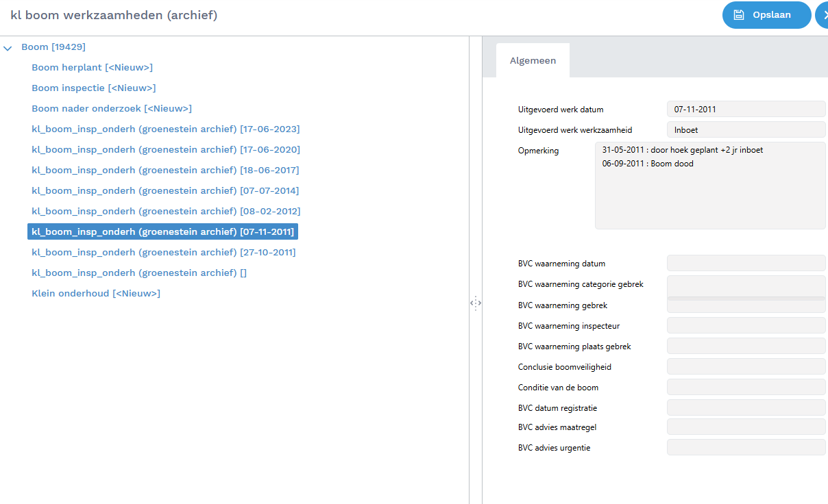The height and width of the screenshot is (504, 828).
Task: Collapse the Boom [19429] tree node
Action: tap(8, 48)
